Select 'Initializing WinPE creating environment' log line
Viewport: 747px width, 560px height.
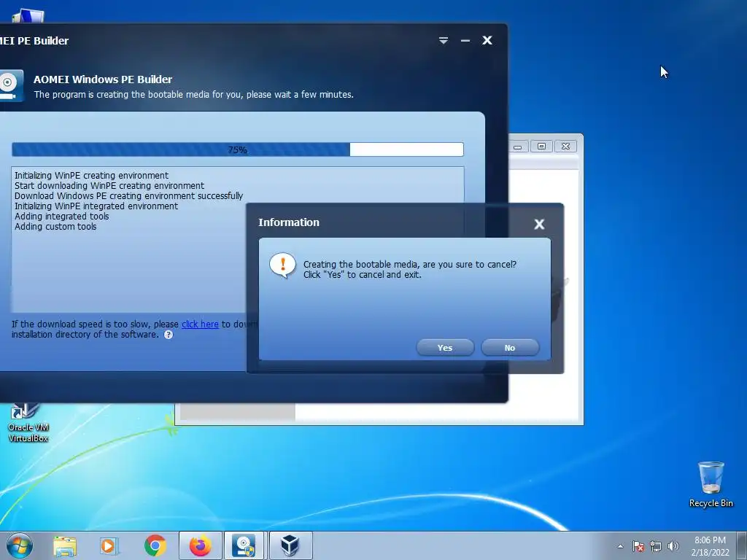click(x=91, y=175)
